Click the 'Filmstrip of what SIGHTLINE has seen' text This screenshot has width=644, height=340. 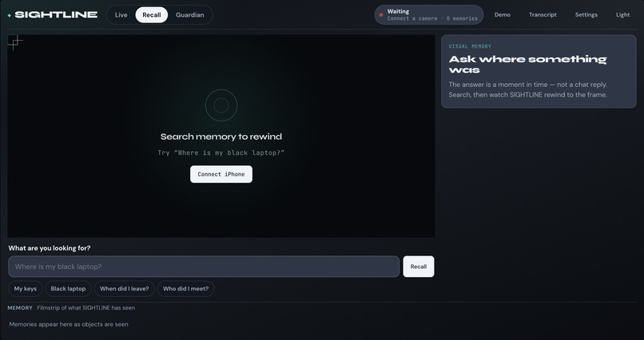[85, 308]
